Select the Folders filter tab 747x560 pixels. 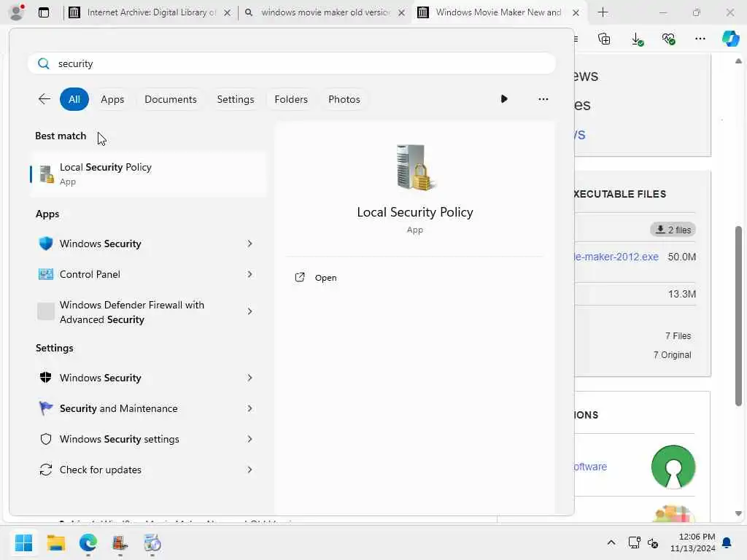point(291,99)
